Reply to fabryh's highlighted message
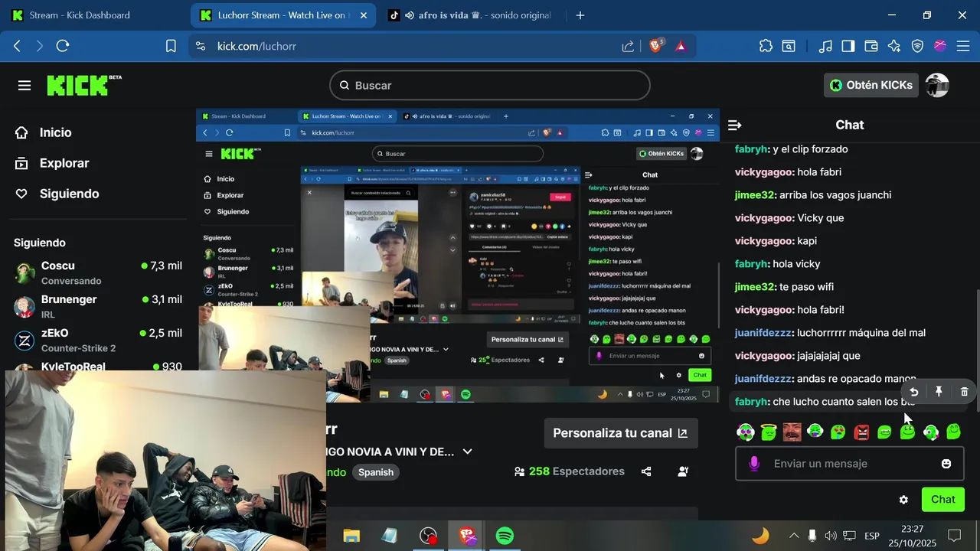 point(913,392)
